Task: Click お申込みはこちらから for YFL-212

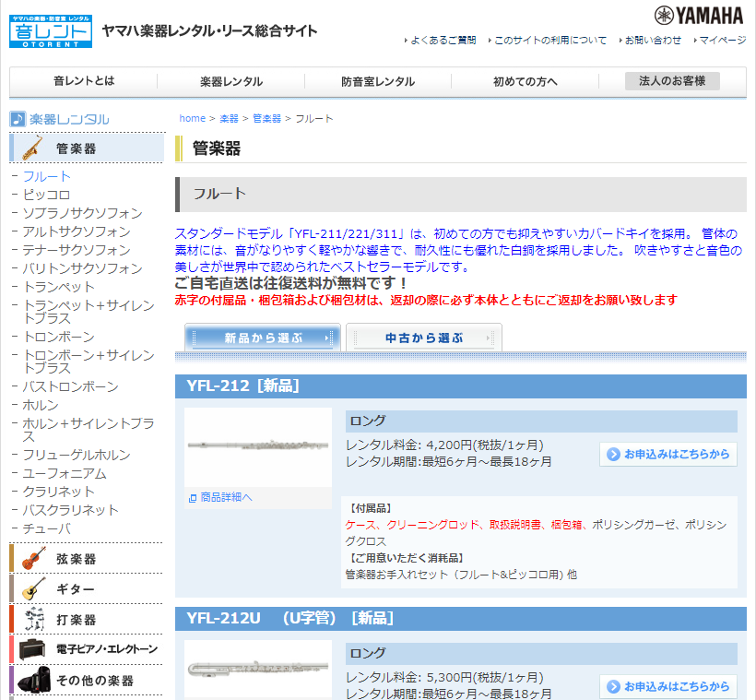Action: coord(668,454)
